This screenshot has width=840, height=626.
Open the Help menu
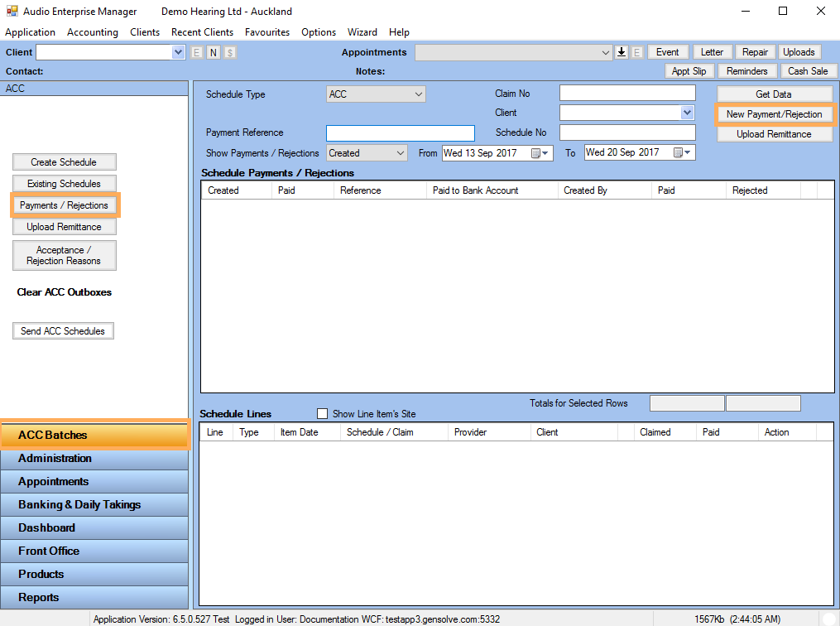click(x=399, y=32)
